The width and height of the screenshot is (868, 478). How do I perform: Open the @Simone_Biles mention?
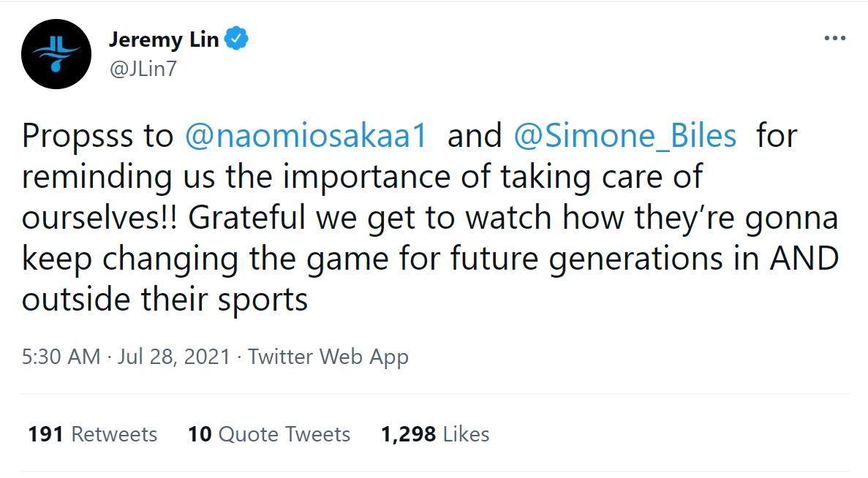click(625, 135)
